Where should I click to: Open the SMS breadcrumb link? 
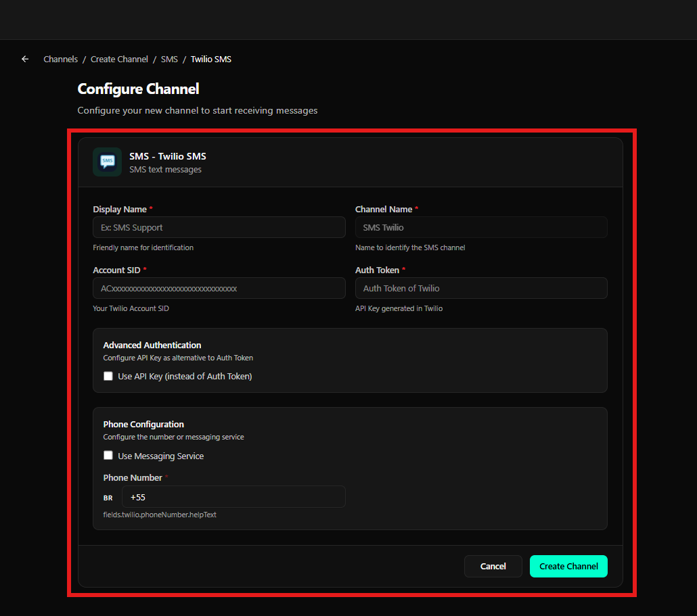(169, 59)
